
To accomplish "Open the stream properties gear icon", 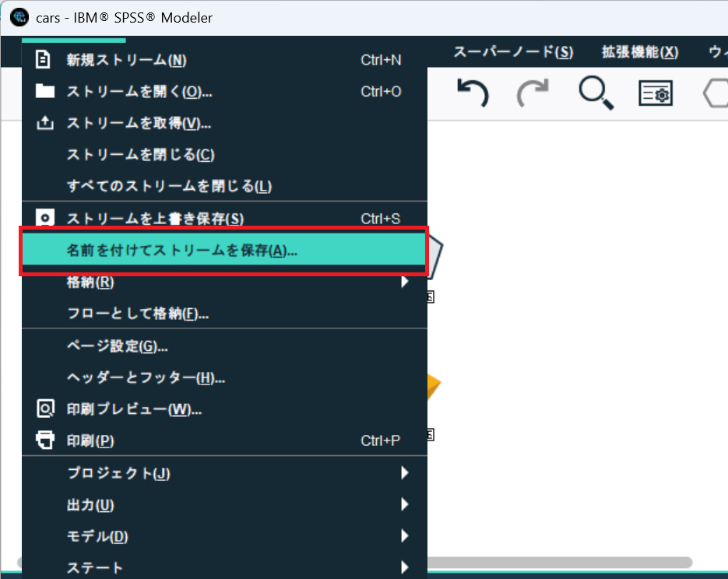I will 655,93.
